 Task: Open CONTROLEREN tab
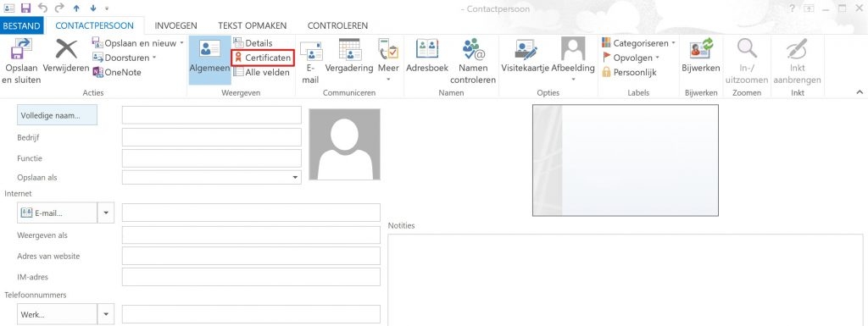(x=337, y=25)
